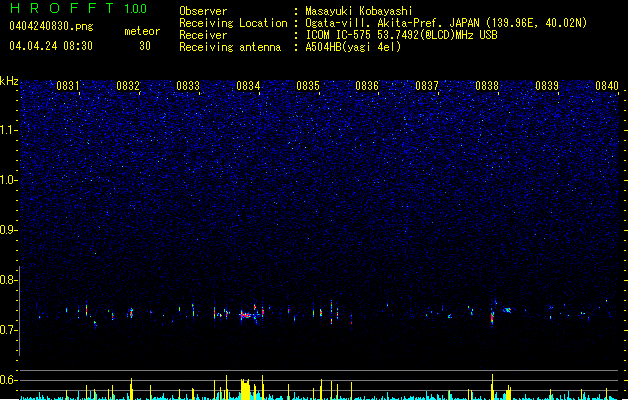This screenshot has width=629, height=400.
Task: Click the 0.7 kHz axis label
Action: [x=9, y=330]
